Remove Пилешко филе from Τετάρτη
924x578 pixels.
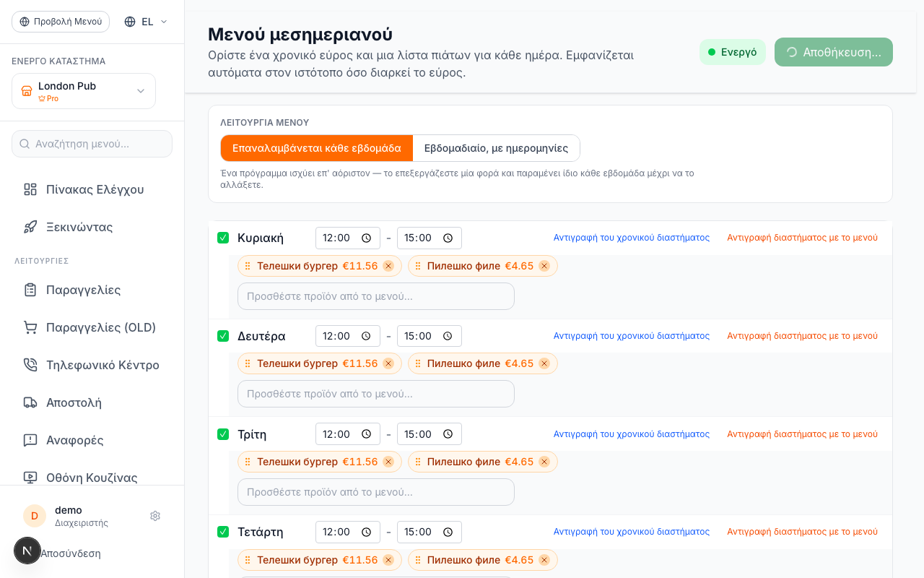tap(544, 560)
